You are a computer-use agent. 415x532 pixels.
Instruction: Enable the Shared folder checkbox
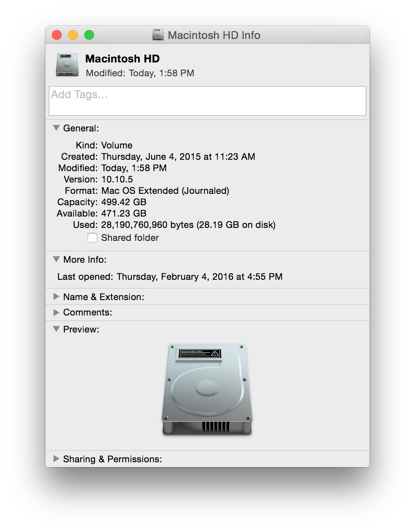point(92,238)
